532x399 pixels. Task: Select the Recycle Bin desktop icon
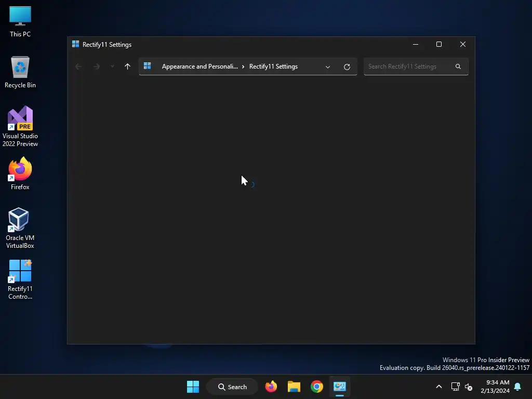[x=20, y=72]
